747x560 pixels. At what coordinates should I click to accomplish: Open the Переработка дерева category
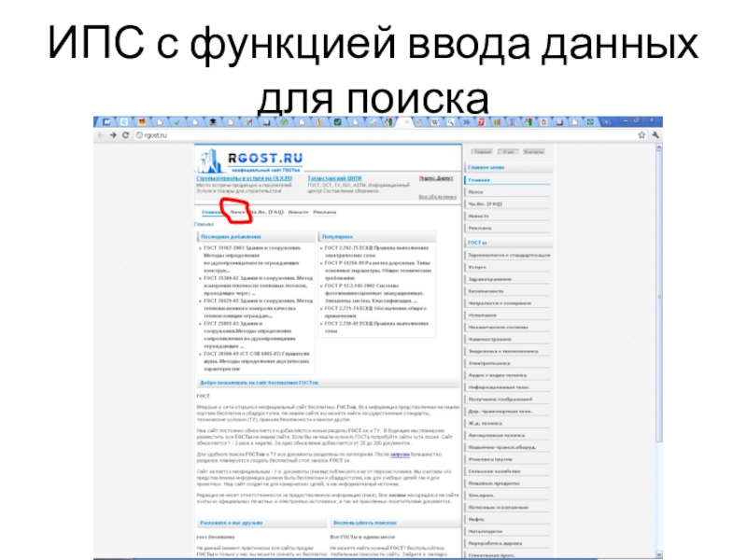pos(507,543)
